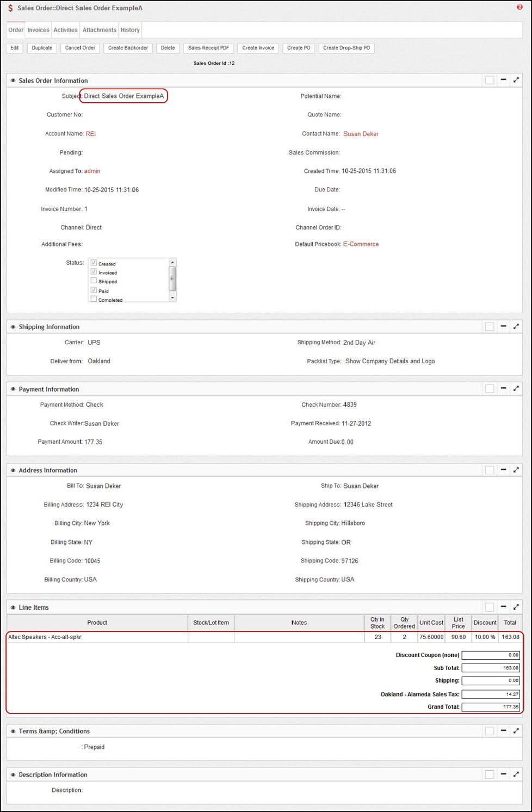Screen dimensions: 532x812
Task: Click square box in Payment Information header
Action: click(x=490, y=389)
